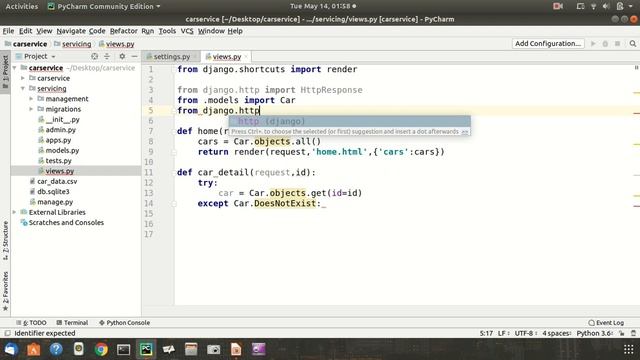Screen dimensions: 640x360
Task: Change the LF line separator in status bar
Action: (x=503, y=333)
